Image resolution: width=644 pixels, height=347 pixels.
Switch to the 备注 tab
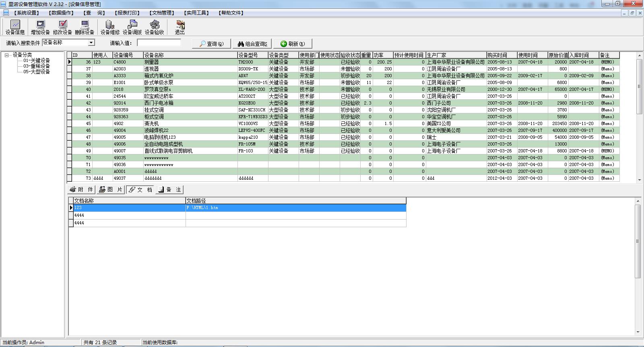[x=169, y=190]
